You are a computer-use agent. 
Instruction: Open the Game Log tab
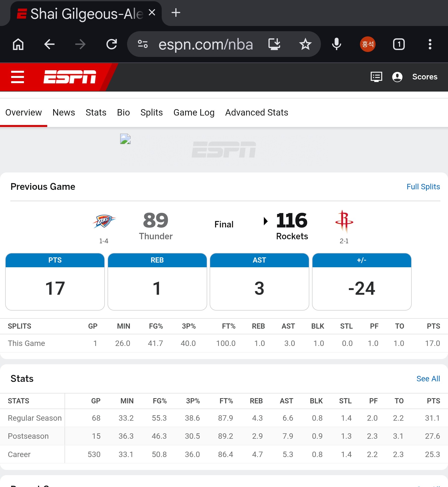point(194,113)
